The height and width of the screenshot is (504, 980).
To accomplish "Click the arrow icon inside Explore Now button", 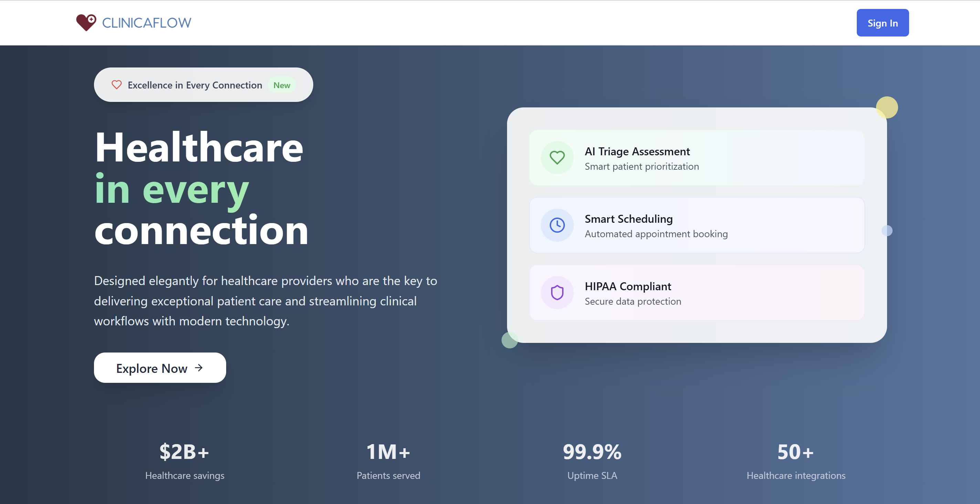I will [x=199, y=368].
